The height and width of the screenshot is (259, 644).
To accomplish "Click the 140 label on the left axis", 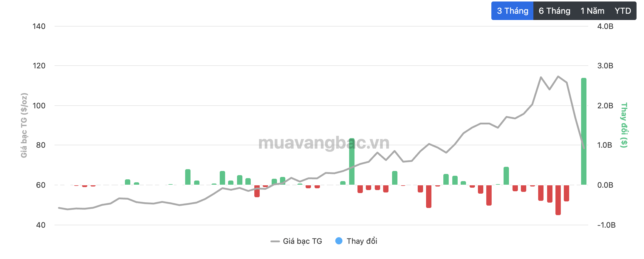I will click(x=39, y=26).
